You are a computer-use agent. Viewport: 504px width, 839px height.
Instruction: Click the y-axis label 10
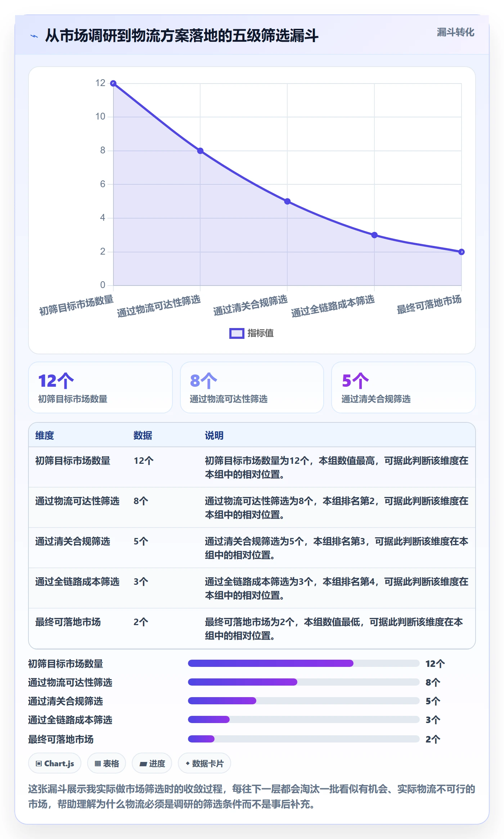(100, 117)
